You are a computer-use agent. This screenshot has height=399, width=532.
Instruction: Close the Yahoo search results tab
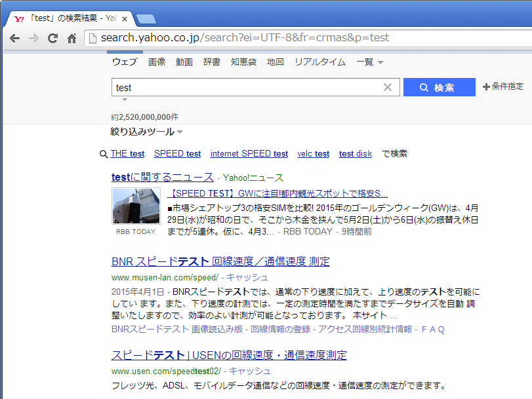(x=125, y=19)
